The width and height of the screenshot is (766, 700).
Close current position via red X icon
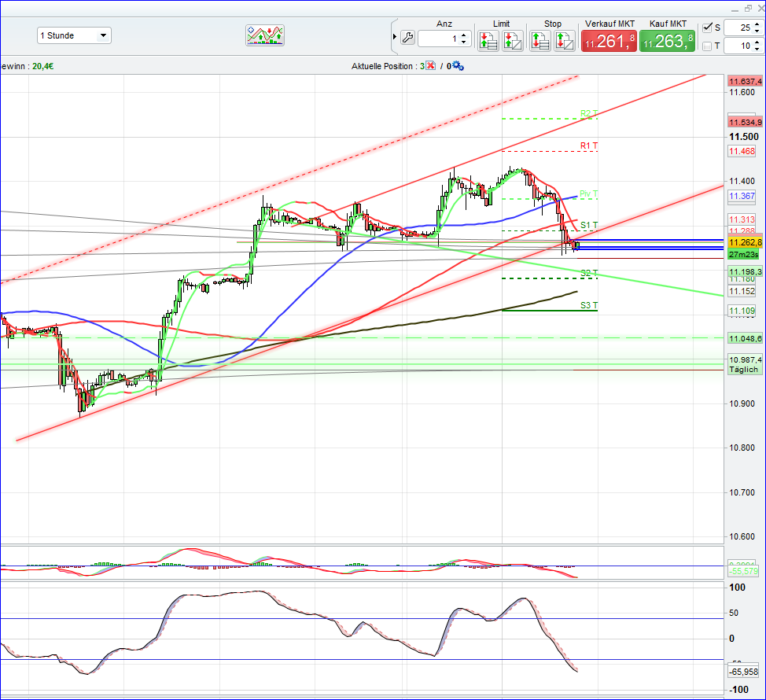click(x=431, y=66)
